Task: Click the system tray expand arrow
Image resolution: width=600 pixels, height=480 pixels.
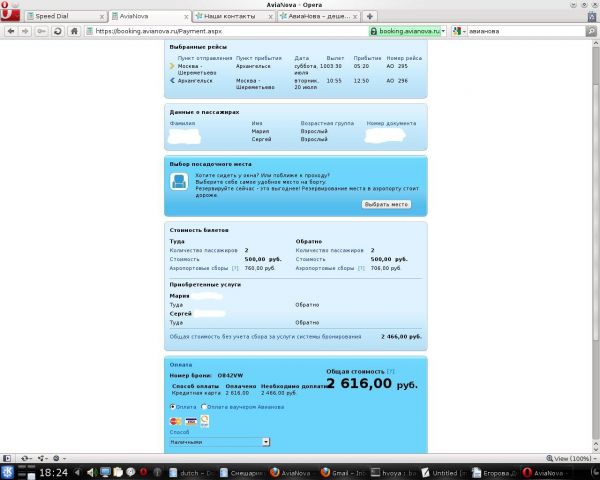Action: click(x=77, y=472)
